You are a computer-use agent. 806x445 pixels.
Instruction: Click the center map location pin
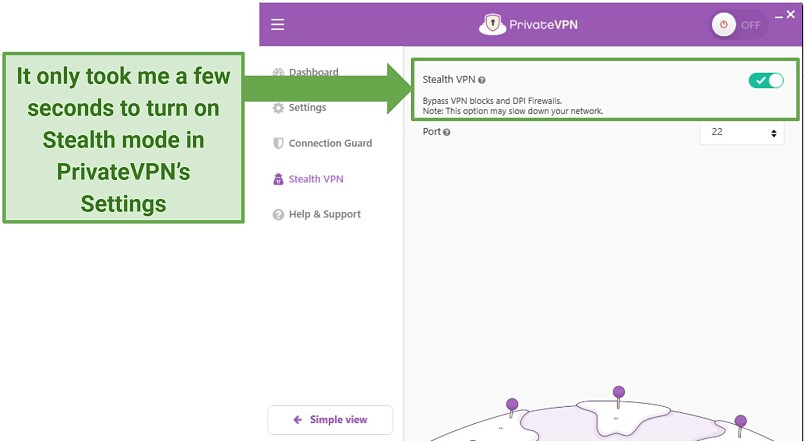619,397
